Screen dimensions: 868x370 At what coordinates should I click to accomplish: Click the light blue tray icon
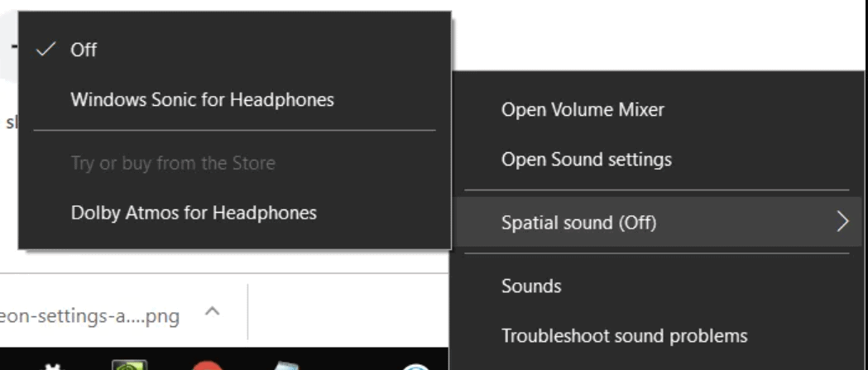287,366
